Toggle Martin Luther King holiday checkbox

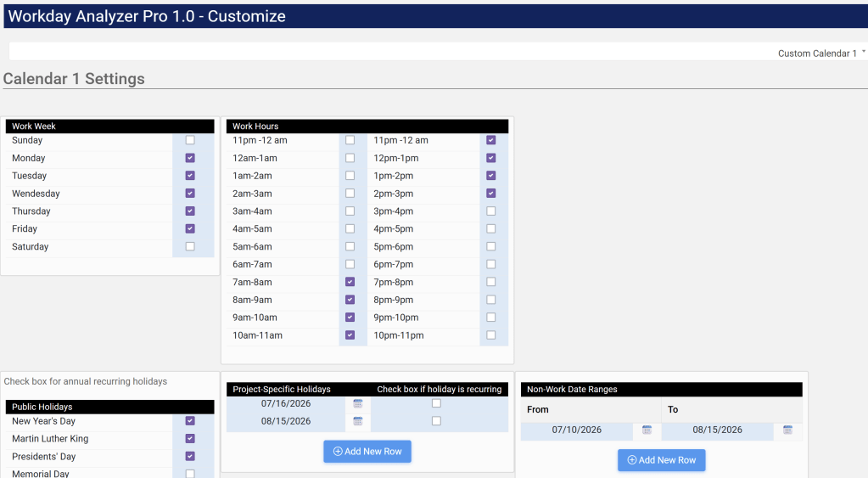190,439
